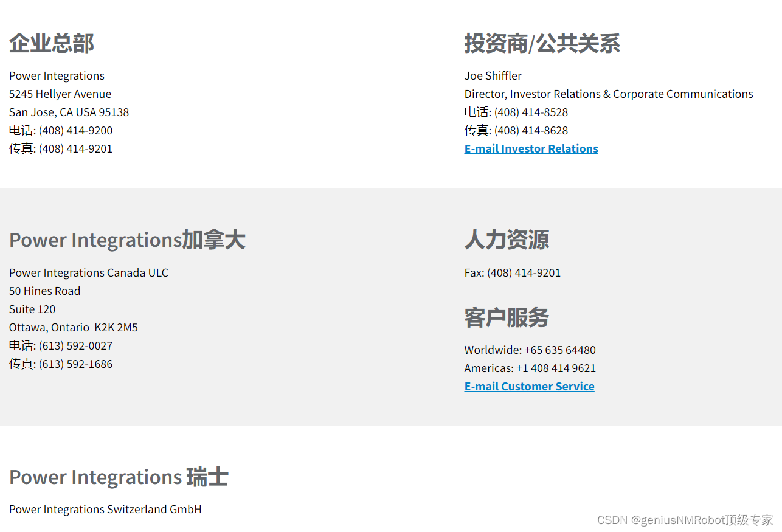Image resolution: width=782 pixels, height=532 pixels.
Task: Open the E-mail Customer Service link
Action: [x=529, y=387]
